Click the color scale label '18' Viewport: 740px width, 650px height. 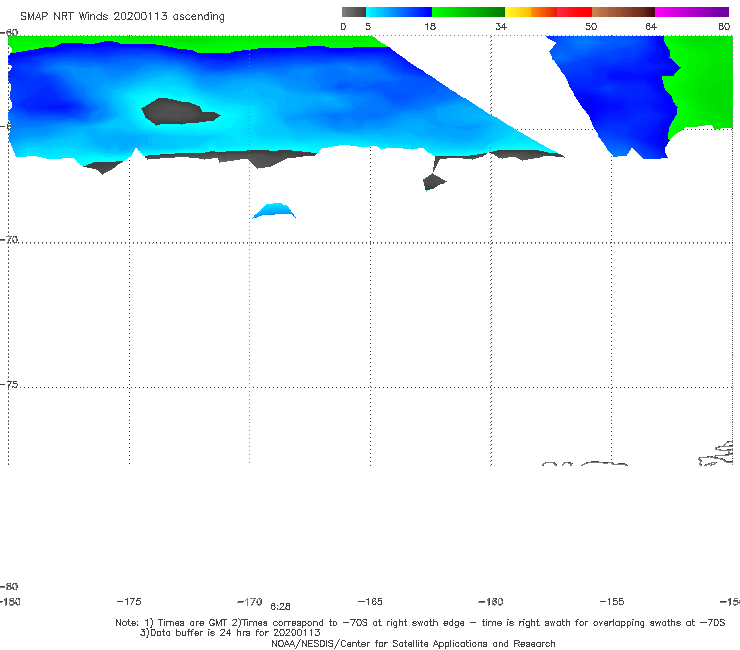[430, 27]
